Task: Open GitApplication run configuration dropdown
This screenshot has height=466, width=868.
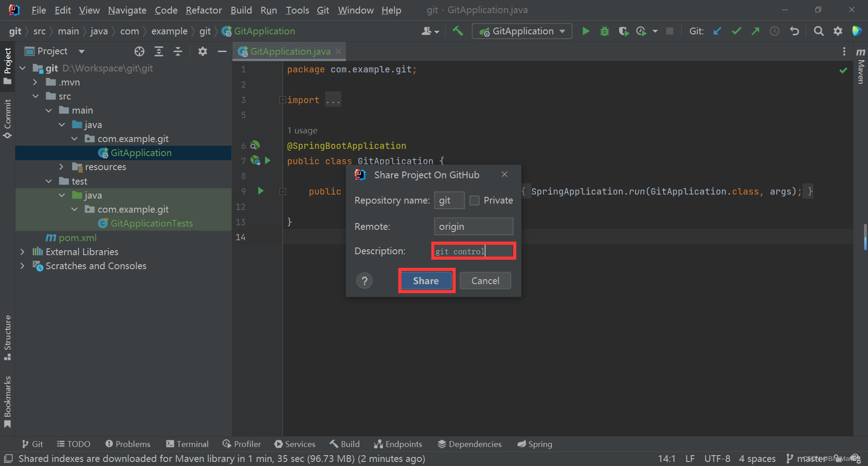Action: (522, 31)
